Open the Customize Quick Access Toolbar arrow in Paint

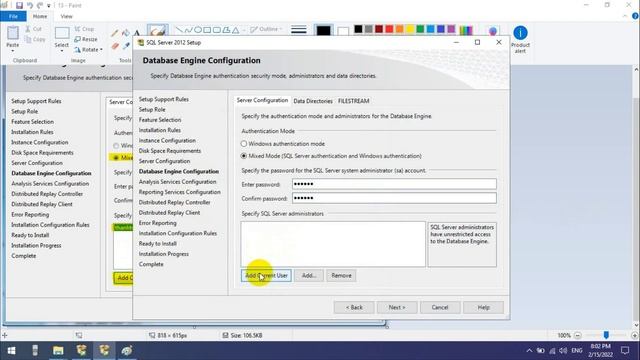coord(49,6)
